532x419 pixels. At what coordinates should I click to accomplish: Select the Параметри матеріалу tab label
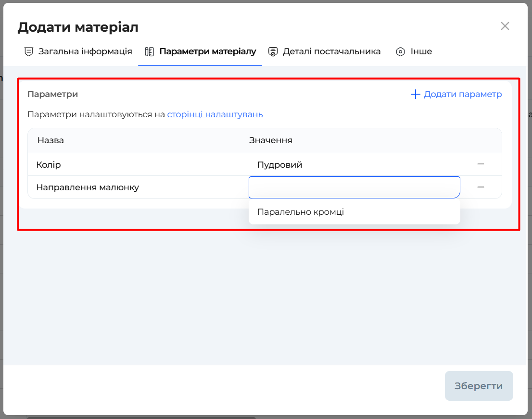207,51
